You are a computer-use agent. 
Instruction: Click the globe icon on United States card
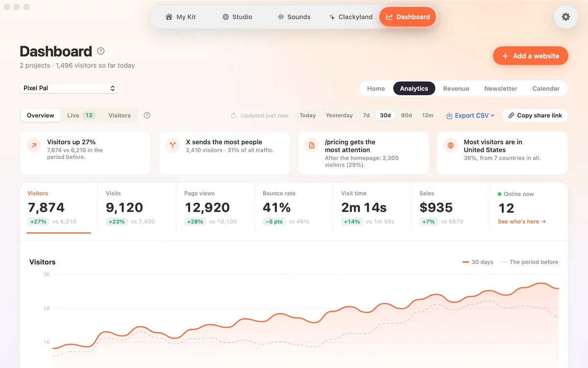450,145
